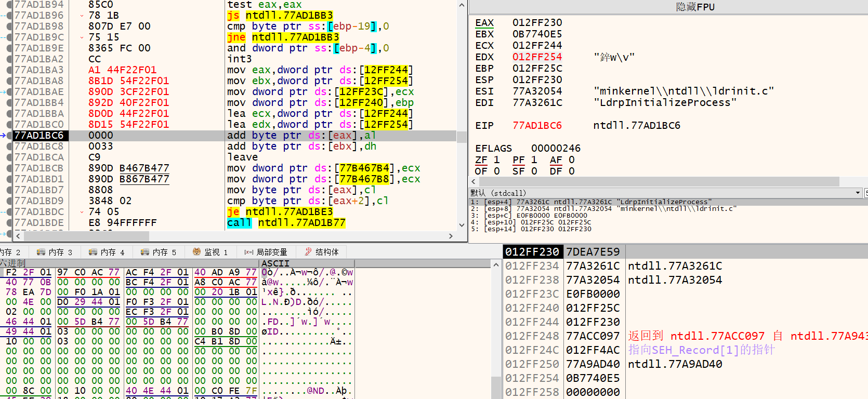Open the 结构体 struct tab icon
This screenshot has height=399, width=868.
308,252
